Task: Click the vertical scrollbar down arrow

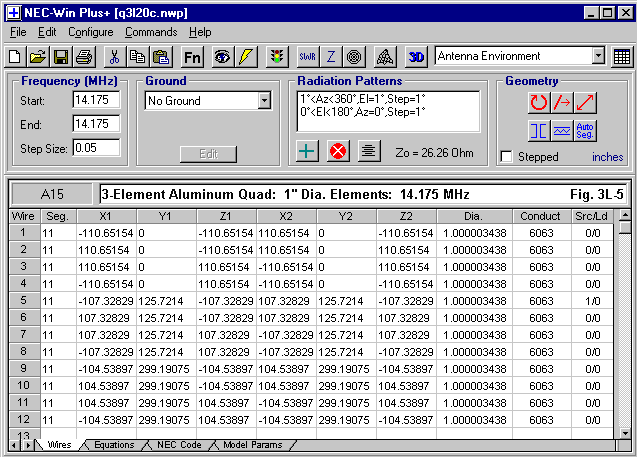Action: tap(625, 430)
